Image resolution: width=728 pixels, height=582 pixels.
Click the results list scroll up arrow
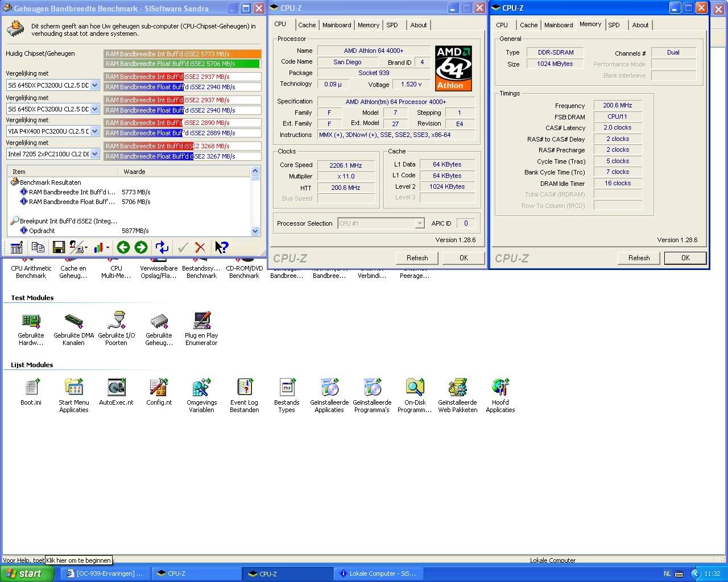pyautogui.click(x=255, y=171)
